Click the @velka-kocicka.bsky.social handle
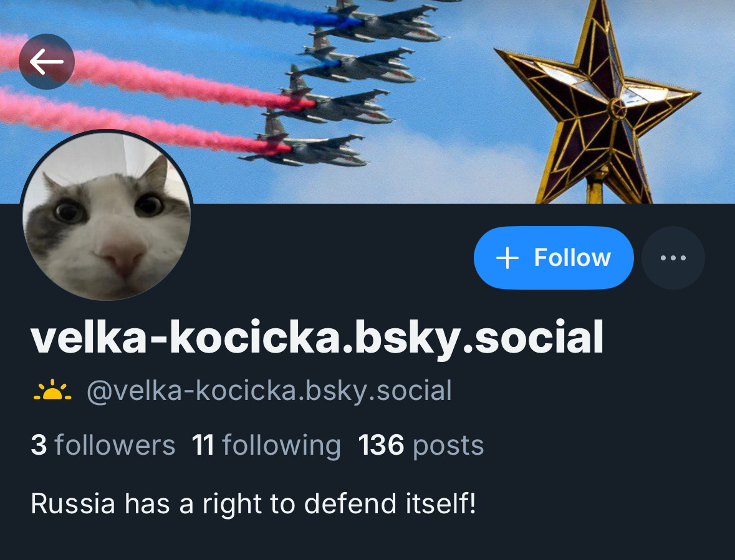 point(269,391)
